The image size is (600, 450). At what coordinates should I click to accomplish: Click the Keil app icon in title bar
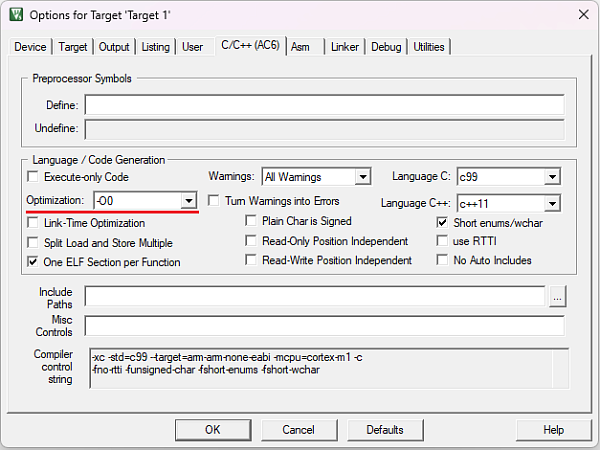(15, 13)
